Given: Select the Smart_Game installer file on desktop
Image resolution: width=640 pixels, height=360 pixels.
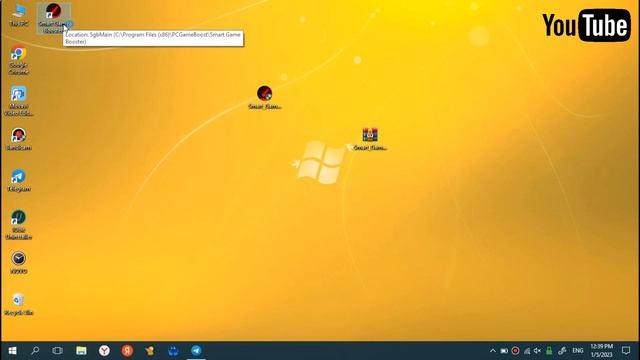Looking at the screenshot, I should click(x=264, y=98).
